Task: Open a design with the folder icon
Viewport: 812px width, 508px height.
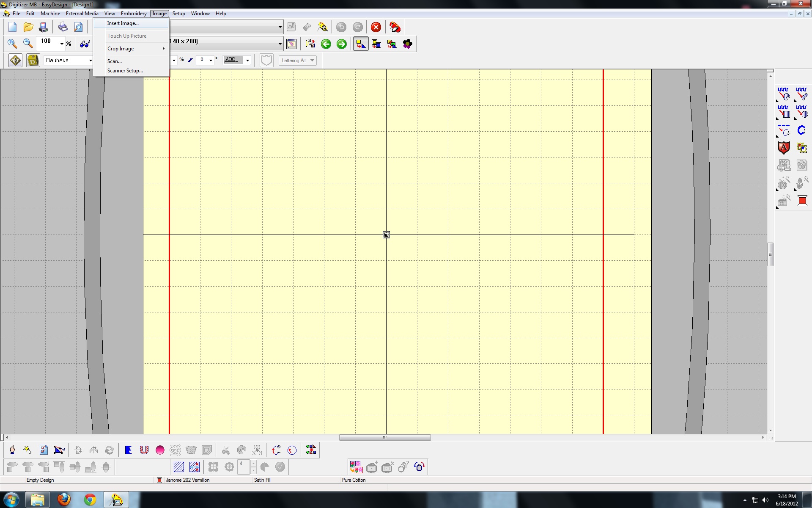Action: 28,28
